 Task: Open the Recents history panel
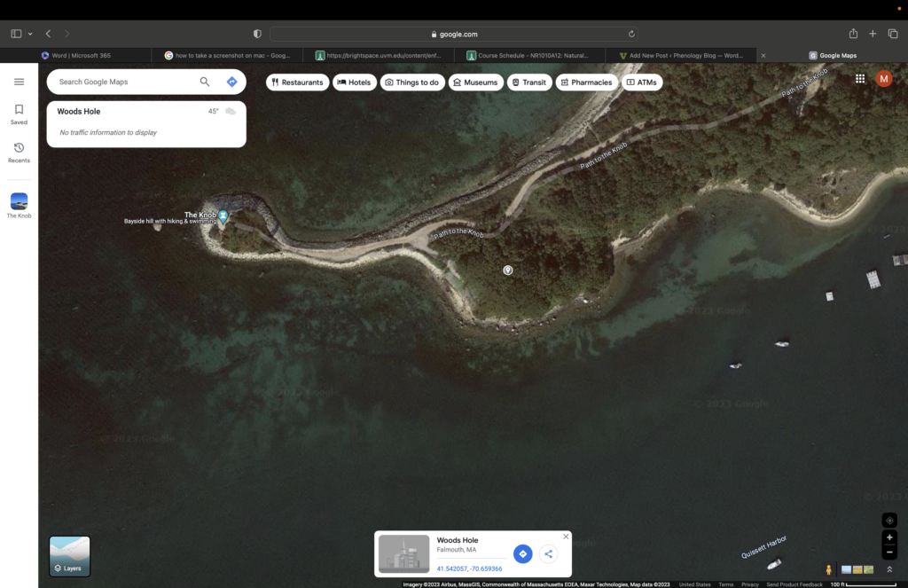click(19, 153)
